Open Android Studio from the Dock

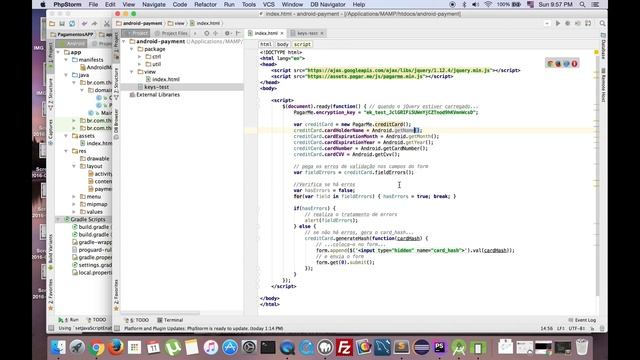click(458, 347)
